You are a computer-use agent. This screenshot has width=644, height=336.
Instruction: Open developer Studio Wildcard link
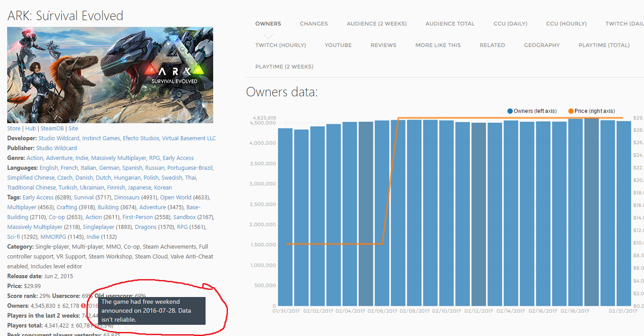tap(59, 138)
